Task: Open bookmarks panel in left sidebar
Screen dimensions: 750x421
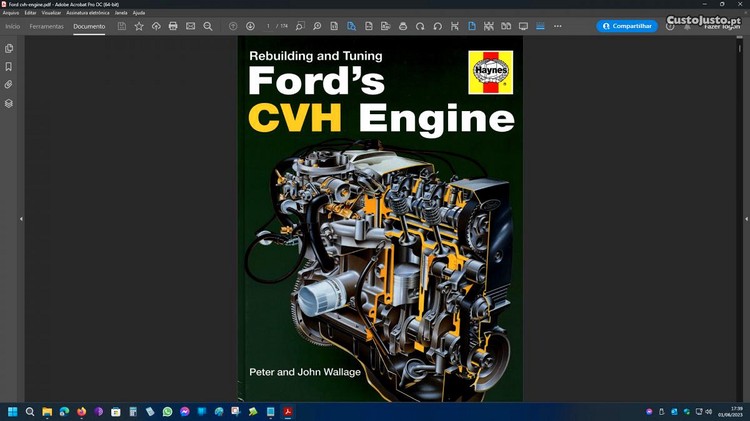Action: (9, 66)
